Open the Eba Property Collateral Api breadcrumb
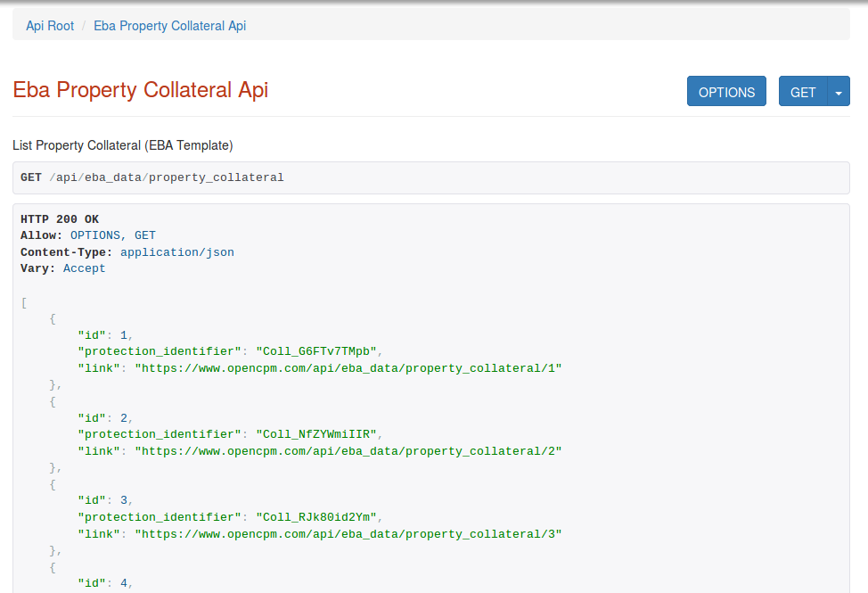Image resolution: width=868 pixels, height=593 pixels. 169,26
